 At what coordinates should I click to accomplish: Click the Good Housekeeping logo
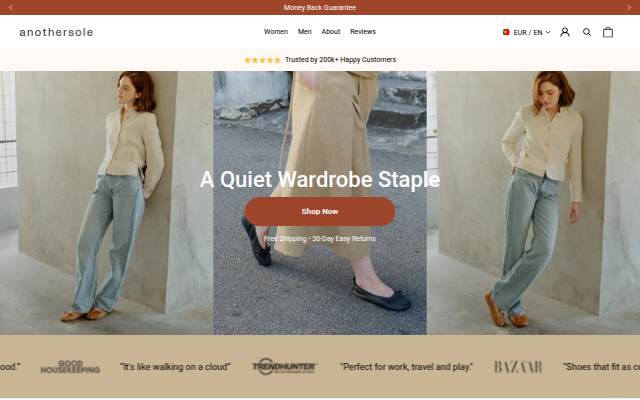coord(70,367)
